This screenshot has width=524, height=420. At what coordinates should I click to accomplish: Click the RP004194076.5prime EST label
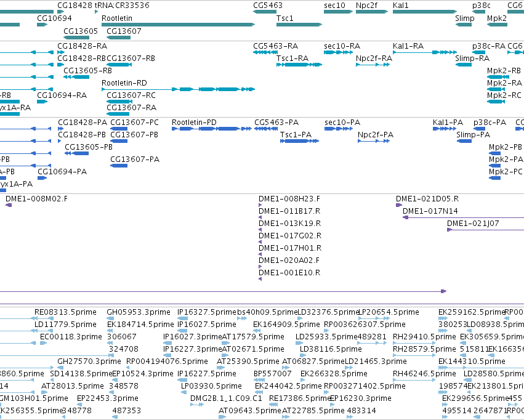point(167,361)
